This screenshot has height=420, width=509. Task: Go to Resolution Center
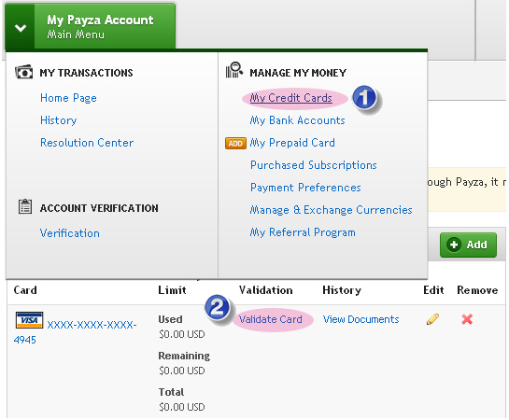point(87,143)
